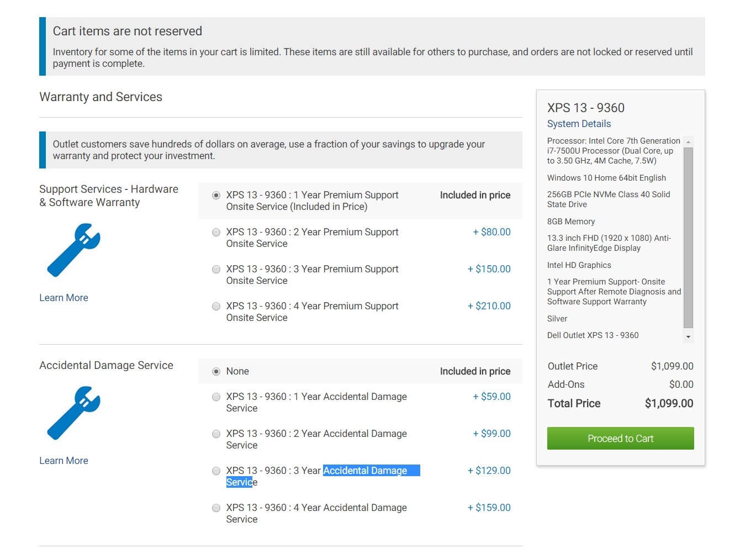Choose 2 Year Accidental Damage Service radio
This screenshot has height=559, width=756.
pos(216,434)
